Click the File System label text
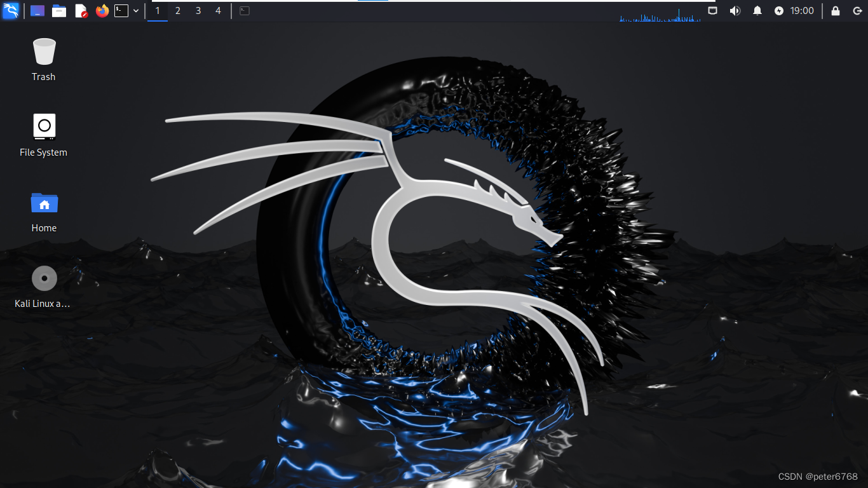The width and height of the screenshot is (868, 488). point(44,152)
